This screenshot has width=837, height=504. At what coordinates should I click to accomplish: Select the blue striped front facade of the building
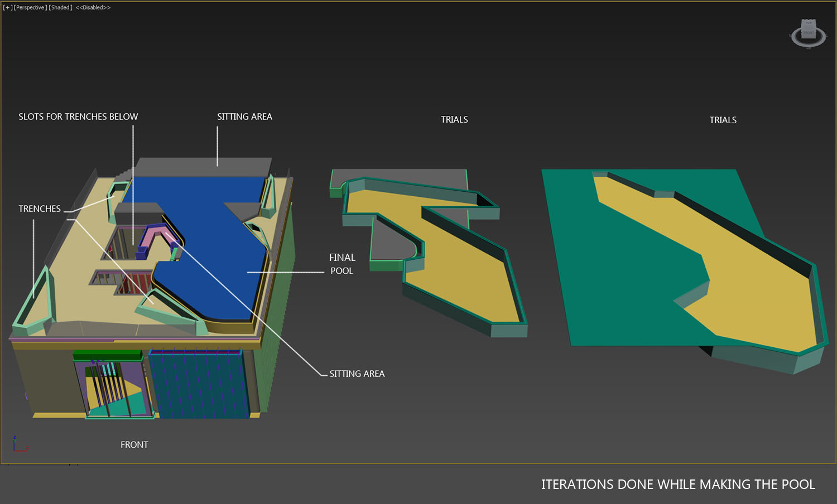point(198,384)
